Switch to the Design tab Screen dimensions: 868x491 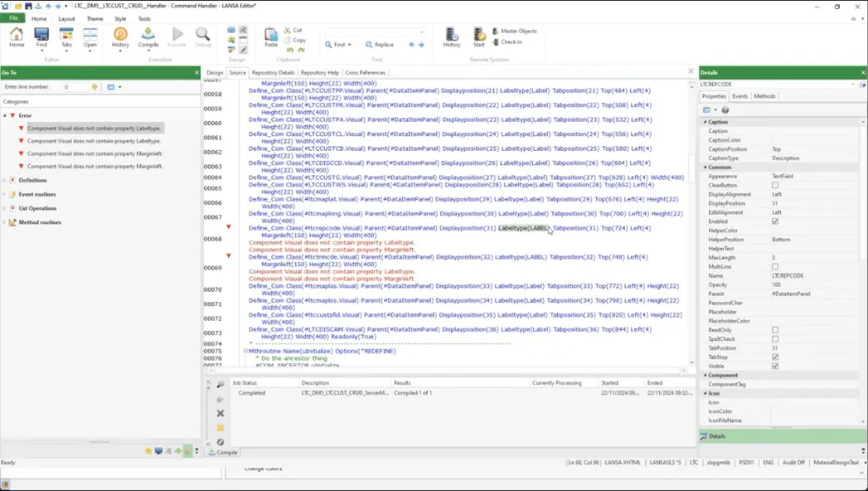click(215, 73)
